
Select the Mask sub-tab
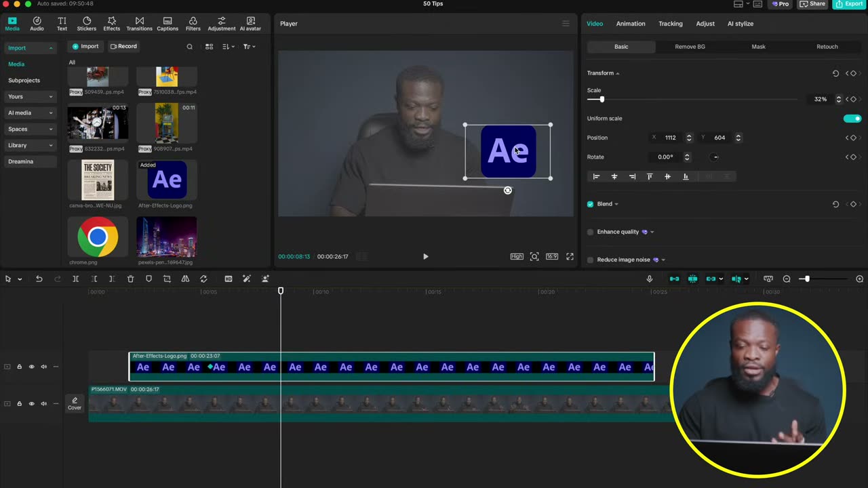point(758,47)
